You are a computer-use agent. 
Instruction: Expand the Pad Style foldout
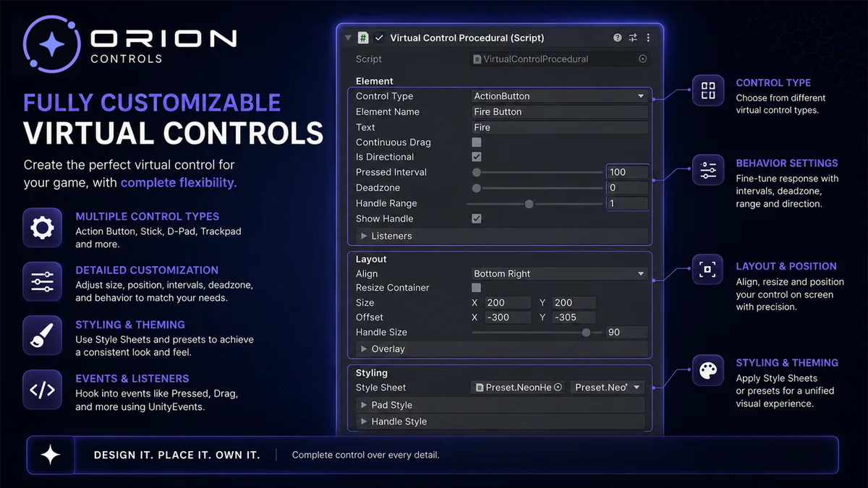(x=364, y=406)
